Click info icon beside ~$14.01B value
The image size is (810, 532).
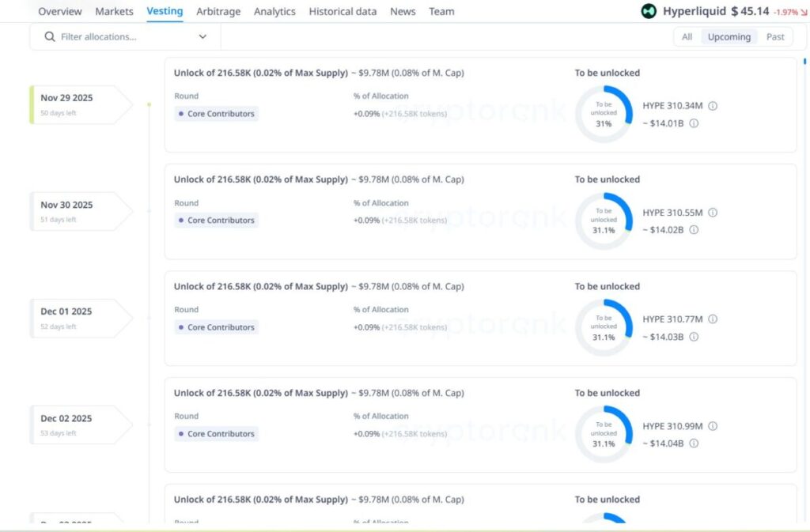(694, 123)
